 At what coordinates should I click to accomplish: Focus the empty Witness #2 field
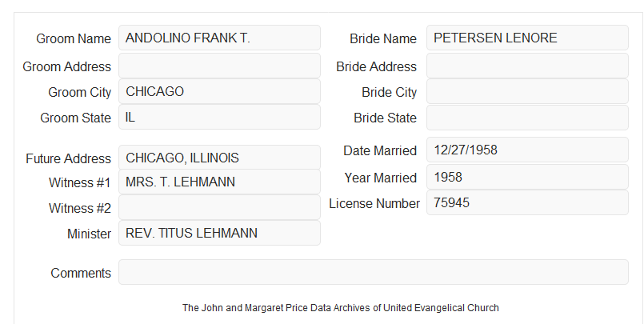pos(219,207)
